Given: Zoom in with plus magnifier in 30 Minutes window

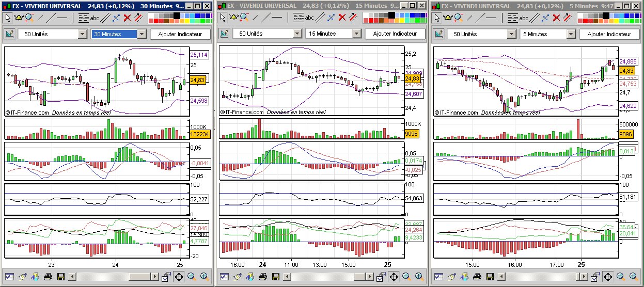Looking at the screenshot, I should point(203,277).
